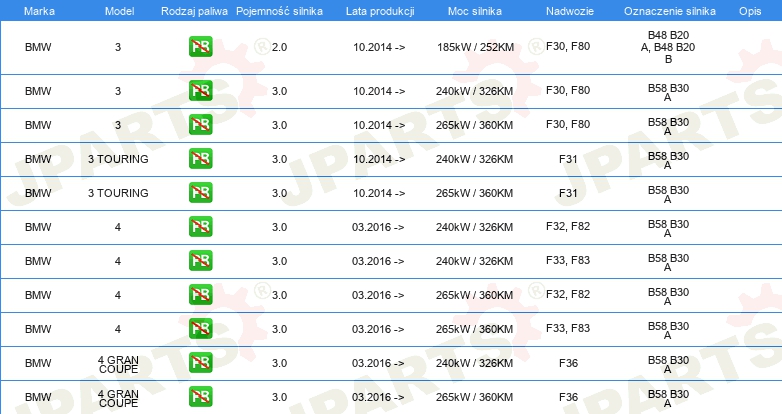Image resolution: width=782 pixels, height=414 pixels.
Task: Click the fuel icon in the 4 GRAN COUPE 240kW row
Action: coord(200,363)
